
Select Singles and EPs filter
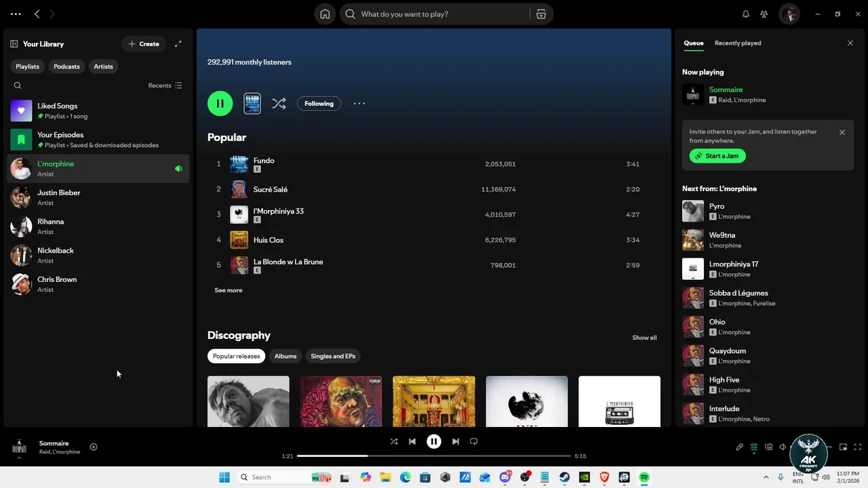point(333,356)
